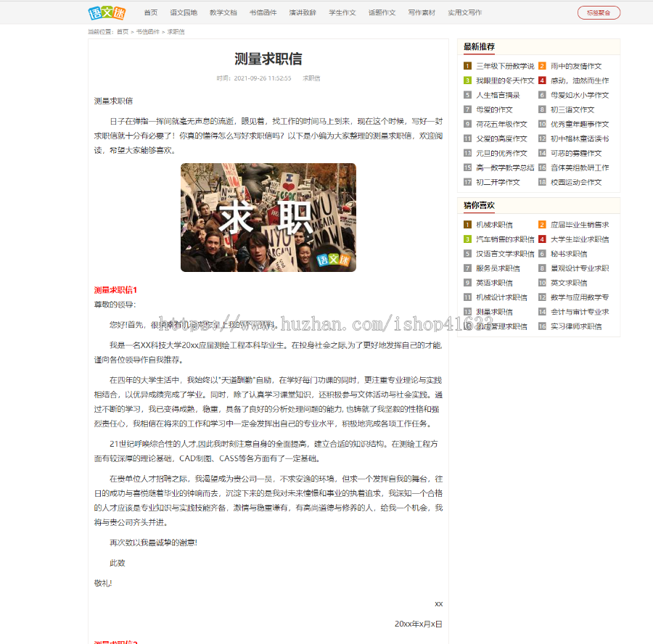Screen dimensions: 653x644
Task: Open recommended article 音体美组教研工作
Action: coord(580,168)
